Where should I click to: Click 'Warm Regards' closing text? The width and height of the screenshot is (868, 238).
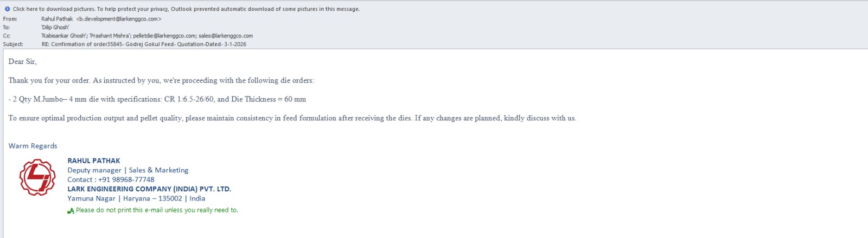[x=33, y=146]
